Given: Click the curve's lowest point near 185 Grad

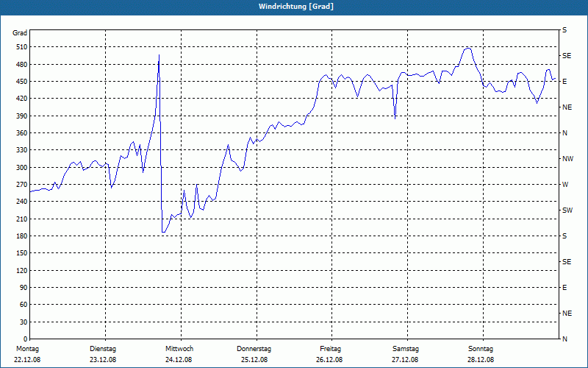Looking at the screenshot, I should (162, 232).
